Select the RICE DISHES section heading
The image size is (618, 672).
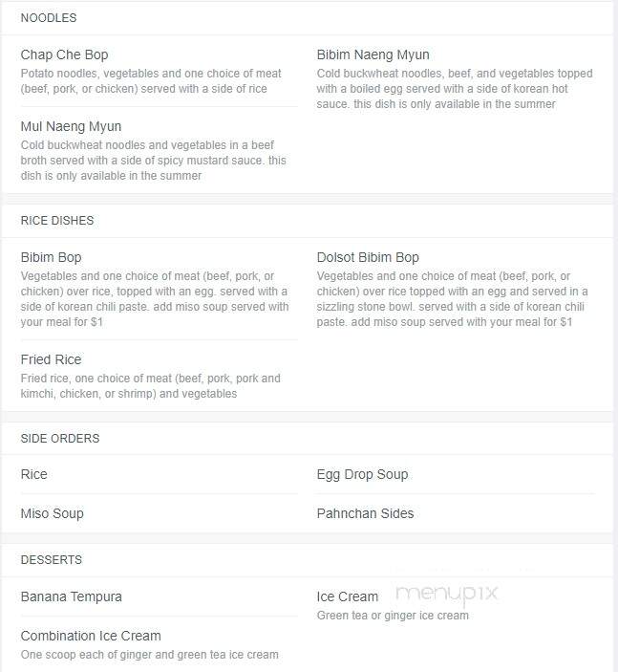[x=57, y=221]
